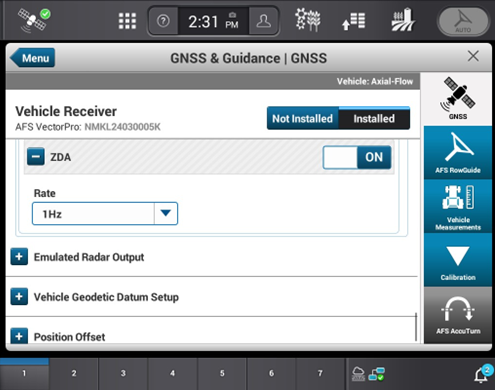Set Vehicle Receiver to Not Installed

tap(303, 118)
